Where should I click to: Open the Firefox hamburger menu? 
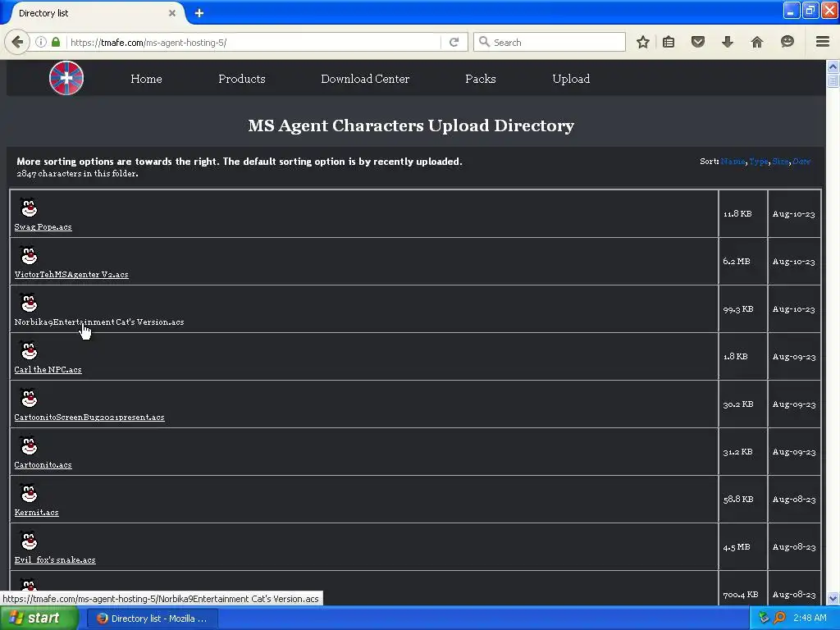coord(823,42)
